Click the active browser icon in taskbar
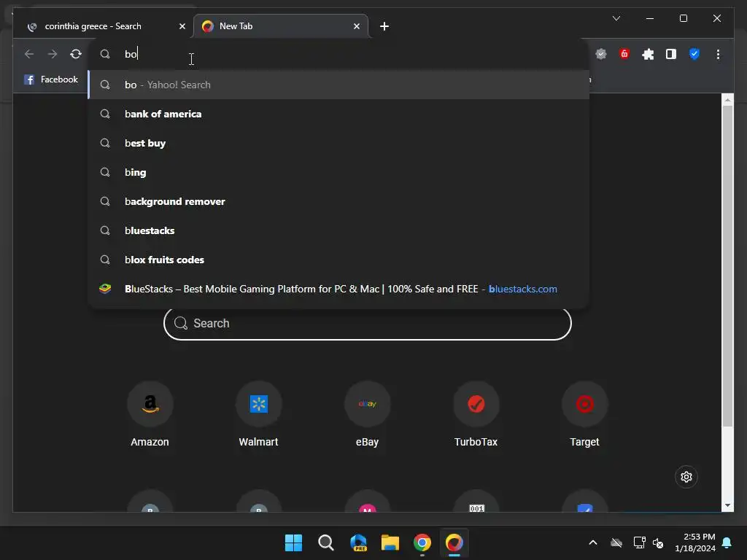Image resolution: width=747 pixels, height=560 pixels. coord(454,542)
